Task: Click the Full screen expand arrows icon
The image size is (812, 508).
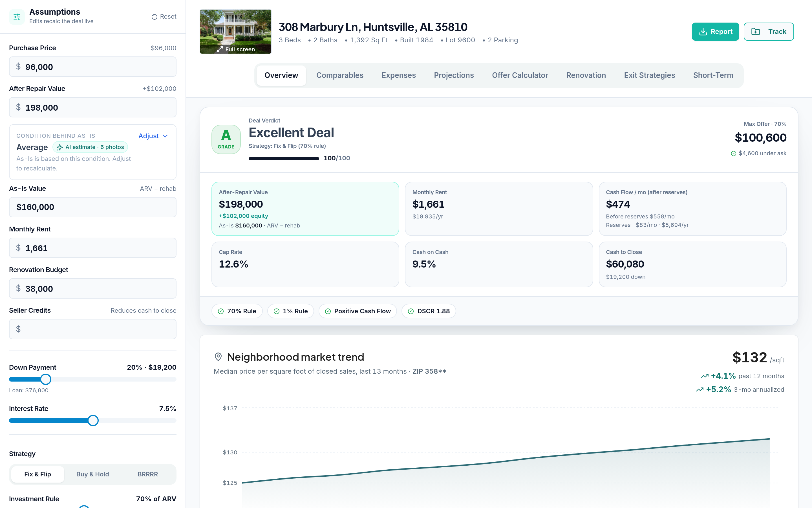Action: pyautogui.click(x=220, y=49)
